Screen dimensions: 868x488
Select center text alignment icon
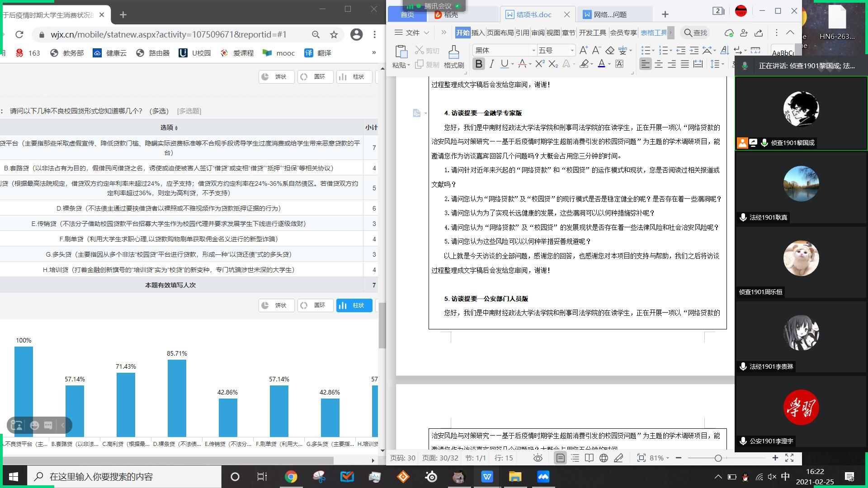pos(659,64)
